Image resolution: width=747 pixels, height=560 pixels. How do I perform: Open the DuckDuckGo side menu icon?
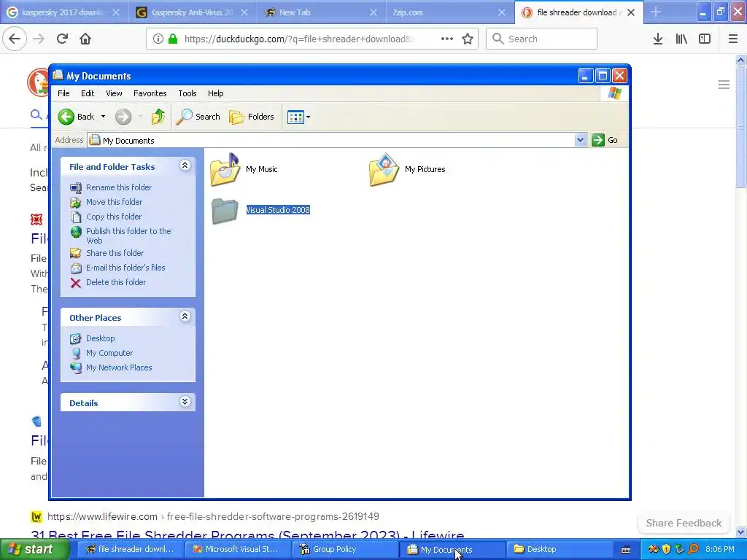click(x=724, y=85)
